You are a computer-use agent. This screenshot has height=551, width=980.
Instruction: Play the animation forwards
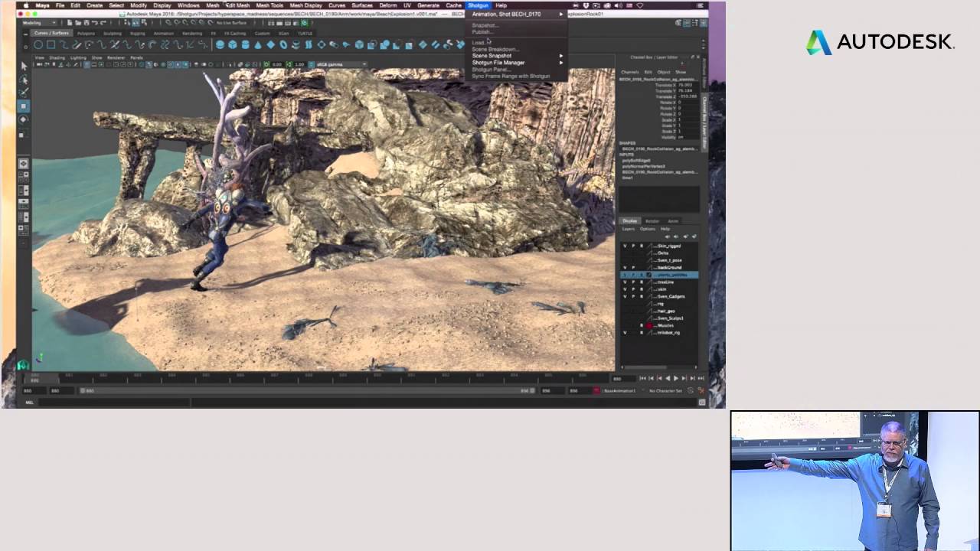point(676,378)
